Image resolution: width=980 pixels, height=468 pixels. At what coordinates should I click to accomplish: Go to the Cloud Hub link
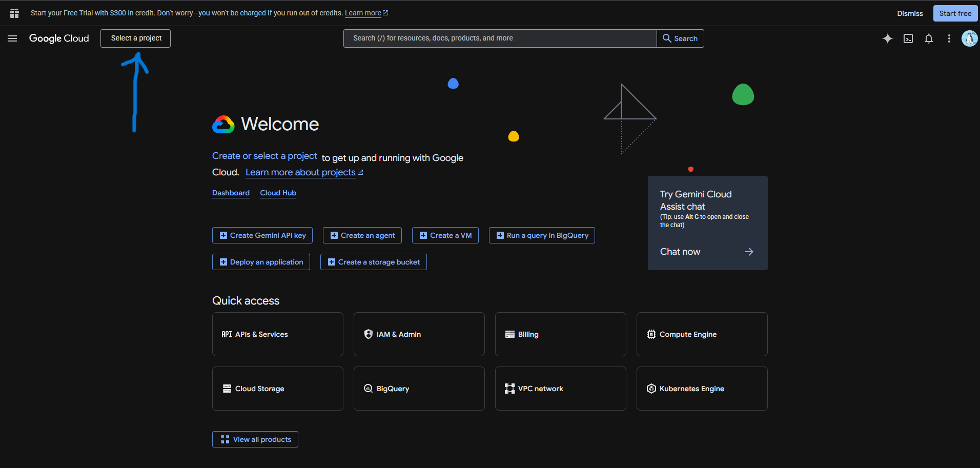pyautogui.click(x=278, y=193)
